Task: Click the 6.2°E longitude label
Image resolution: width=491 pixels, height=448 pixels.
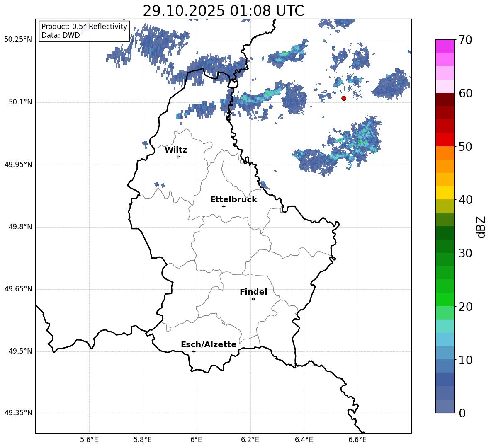Action: pos(250,440)
